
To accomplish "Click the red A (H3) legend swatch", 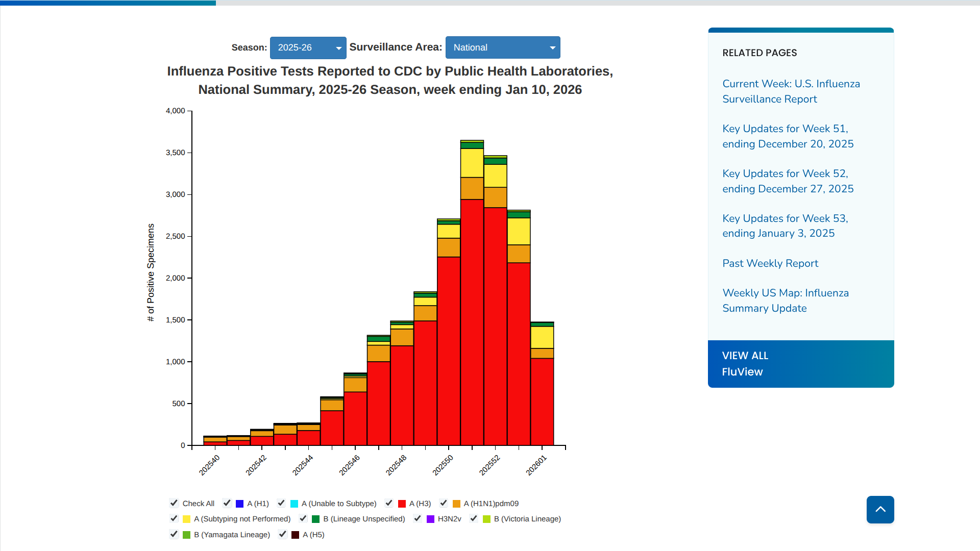I will click(x=402, y=504).
